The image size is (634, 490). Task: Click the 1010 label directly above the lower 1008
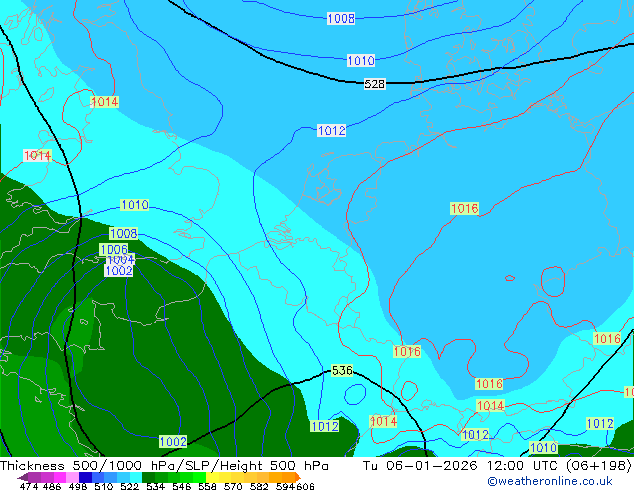[x=135, y=205]
